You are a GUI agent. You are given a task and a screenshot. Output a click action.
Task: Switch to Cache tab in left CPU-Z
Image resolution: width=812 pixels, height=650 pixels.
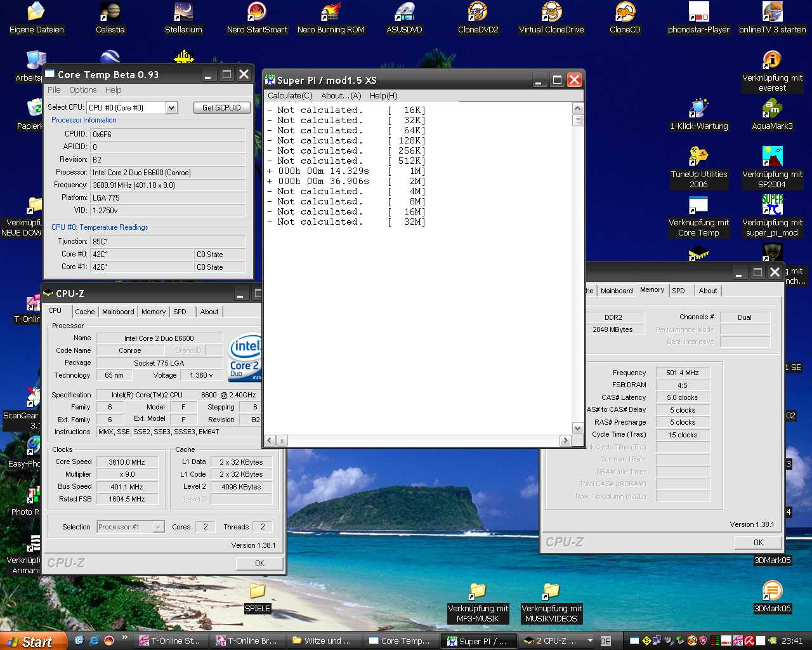pos(85,312)
